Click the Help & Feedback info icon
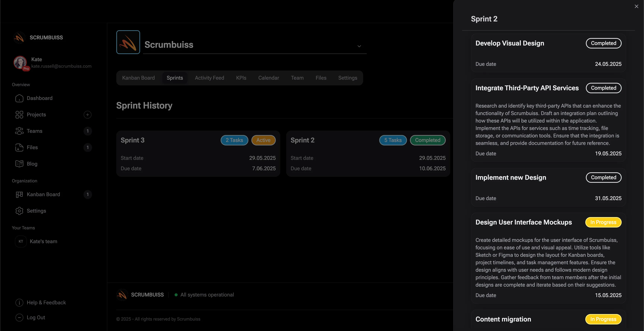Screen dimensions: 644x331 tap(19, 303)
